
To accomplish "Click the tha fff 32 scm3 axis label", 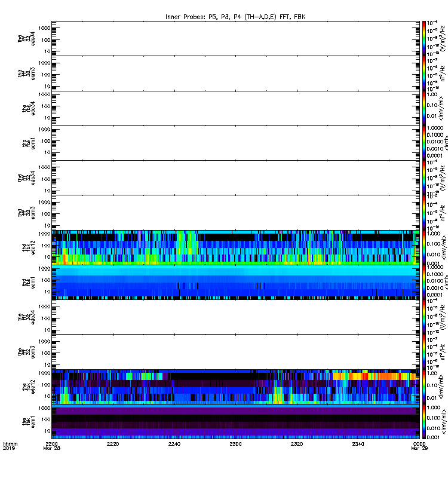I will (26, 73).
